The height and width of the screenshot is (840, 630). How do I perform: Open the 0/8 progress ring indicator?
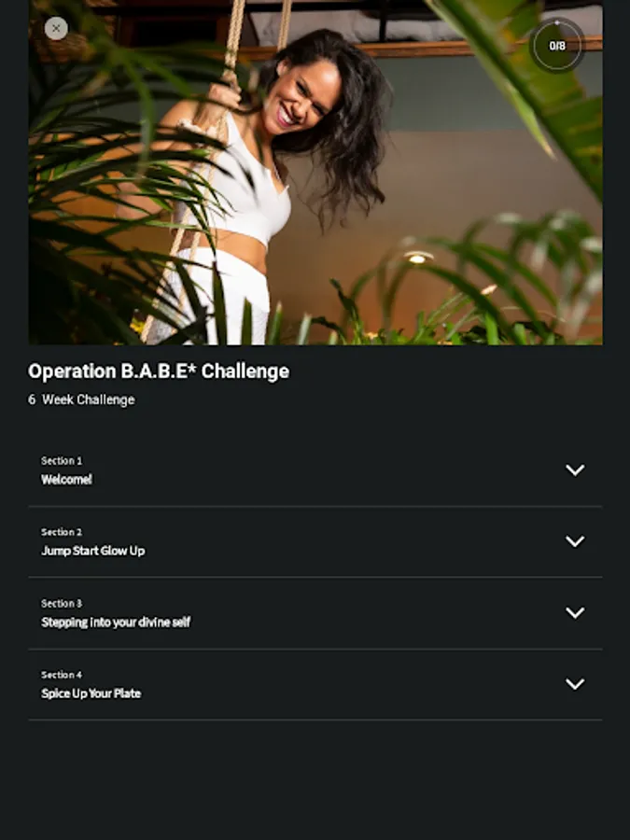[x=556, y=46]
